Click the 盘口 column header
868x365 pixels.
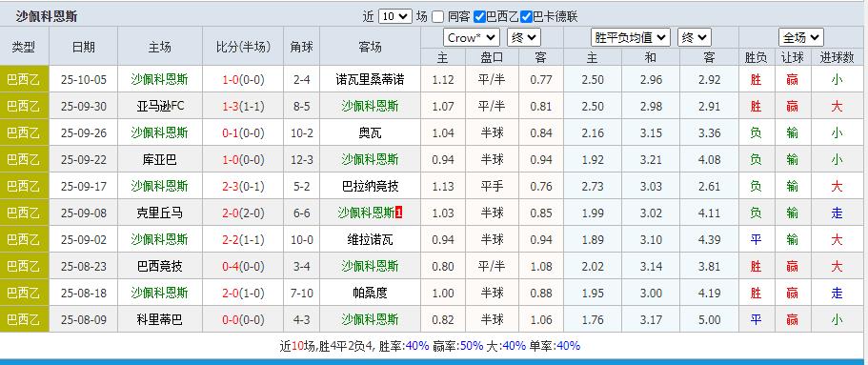(x=492, y=57)
